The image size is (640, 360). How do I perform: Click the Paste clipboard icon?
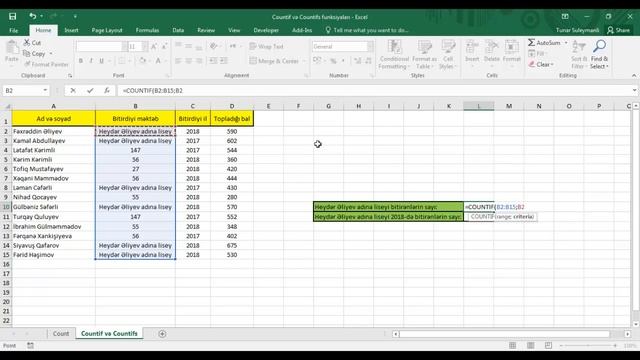12,48
